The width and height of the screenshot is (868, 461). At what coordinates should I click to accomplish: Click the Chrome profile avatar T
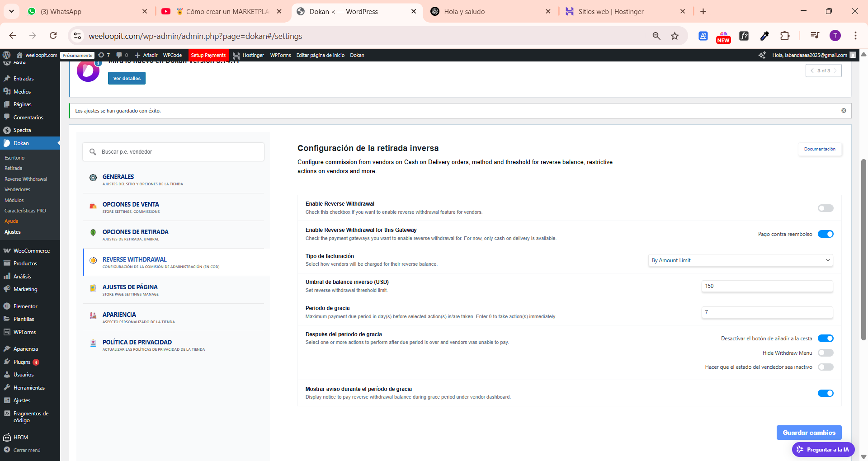click(835, 36)
